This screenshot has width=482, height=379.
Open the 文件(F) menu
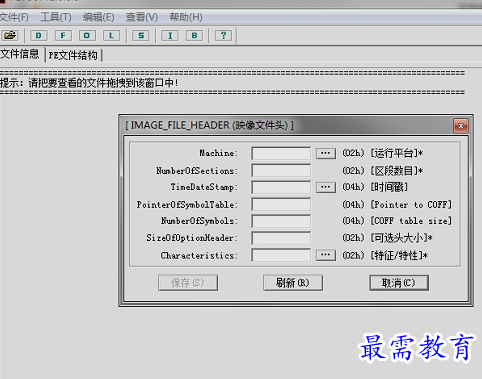click(14, 17)
